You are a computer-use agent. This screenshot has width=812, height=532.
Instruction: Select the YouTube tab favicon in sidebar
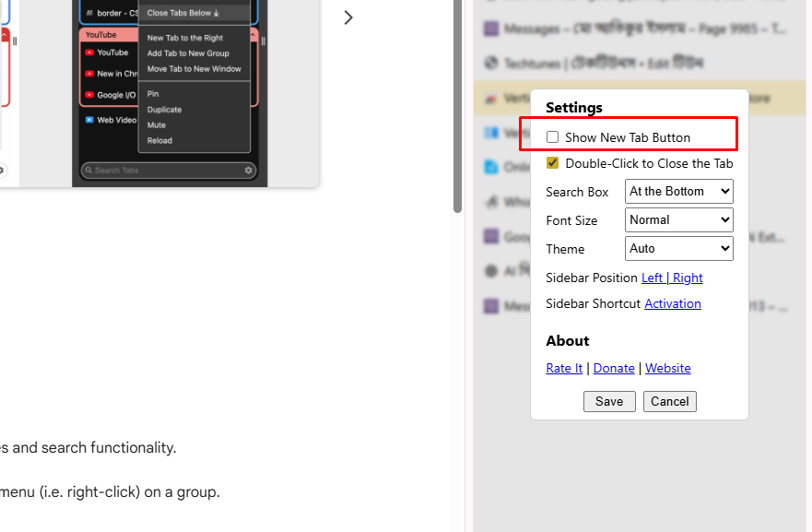pyautogui.click(x=89, y=53)
